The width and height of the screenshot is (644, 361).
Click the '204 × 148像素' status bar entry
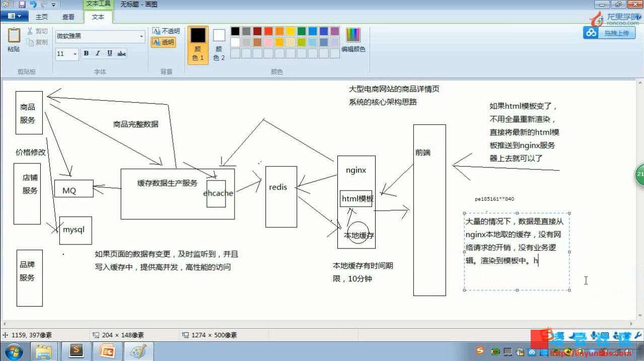pyautogui.click(x=123, y=335)
